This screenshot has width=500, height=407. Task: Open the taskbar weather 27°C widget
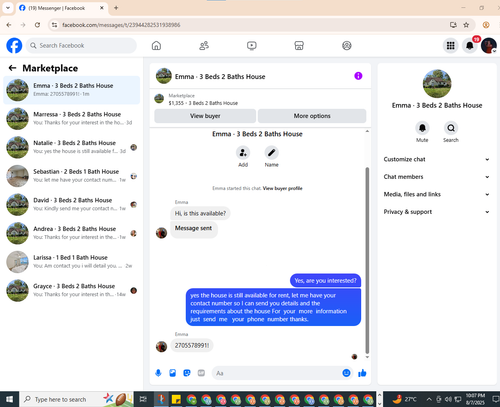(x=405, y=399)
